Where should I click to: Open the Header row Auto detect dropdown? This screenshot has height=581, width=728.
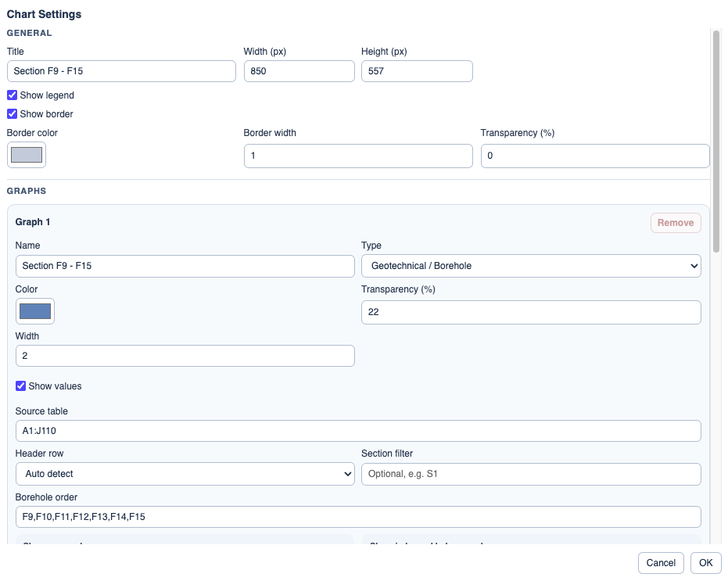click(185, 474)
